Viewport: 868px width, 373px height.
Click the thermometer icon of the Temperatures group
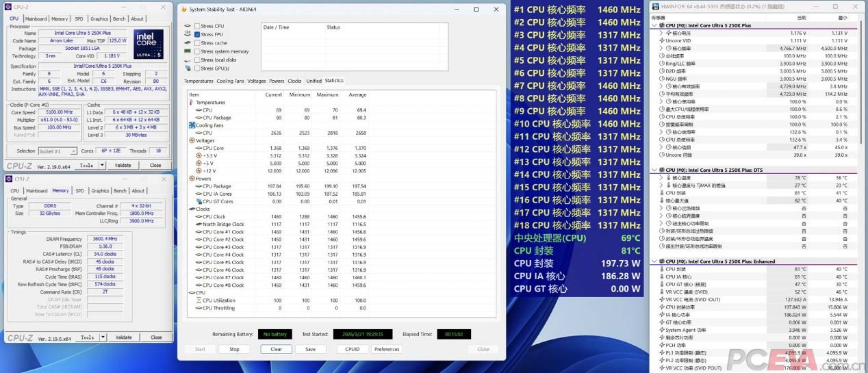point(192,103)
